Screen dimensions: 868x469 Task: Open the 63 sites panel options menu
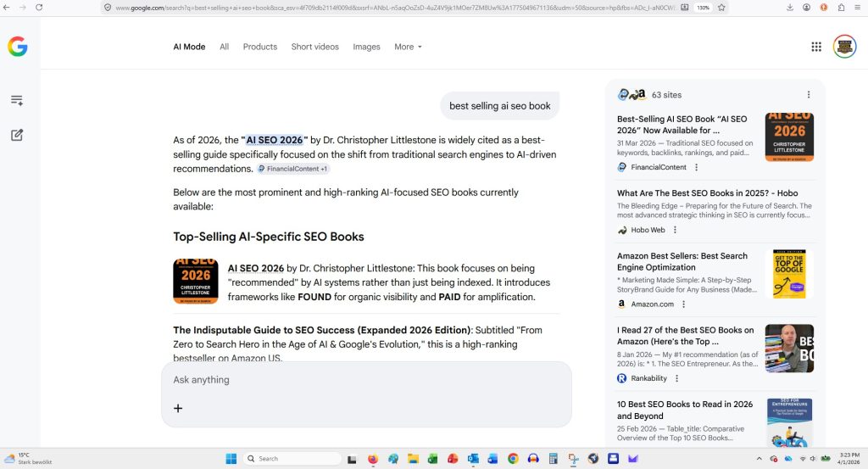tap(808, 95)
